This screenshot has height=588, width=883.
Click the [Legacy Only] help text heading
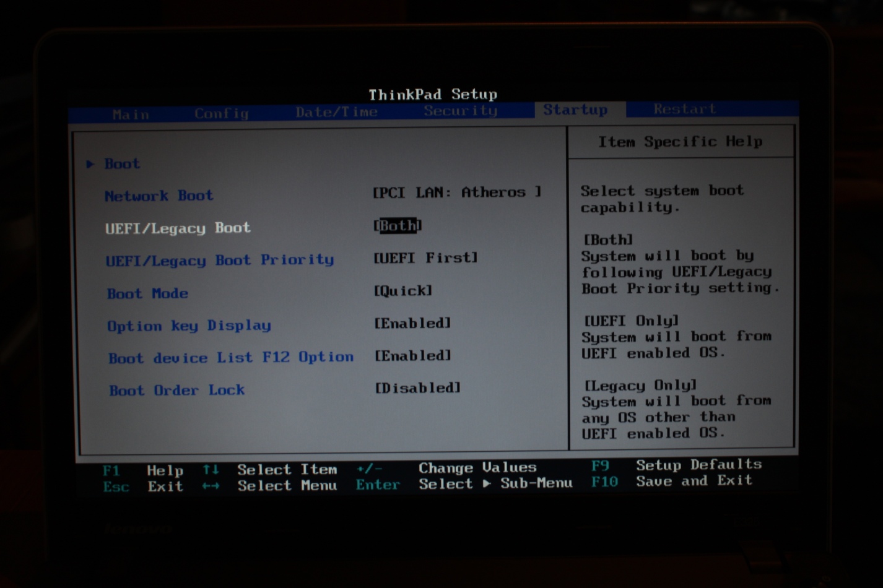[x=640, y=385]
